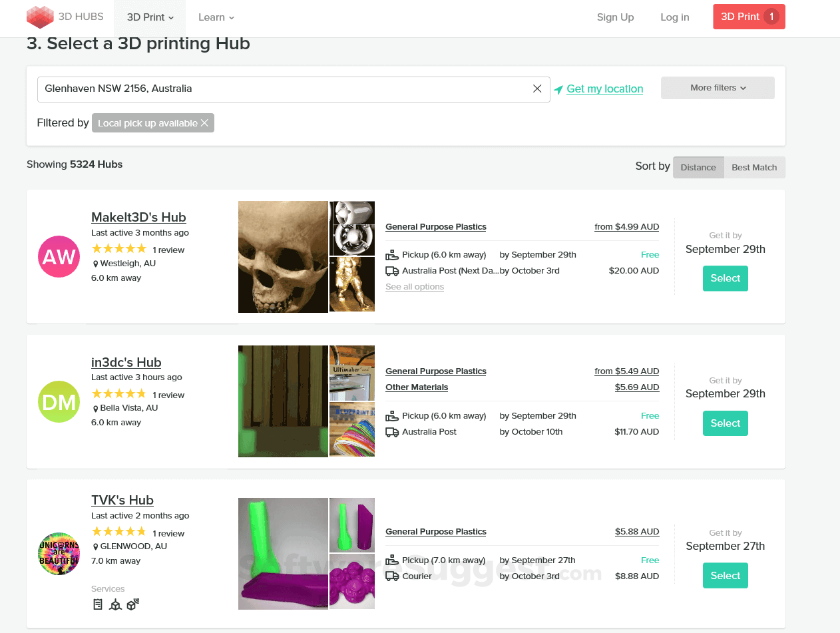Expand the More filters dropdown
This screenshot has width=840, height=633.
pyautogui.click(x=717, y=87)
